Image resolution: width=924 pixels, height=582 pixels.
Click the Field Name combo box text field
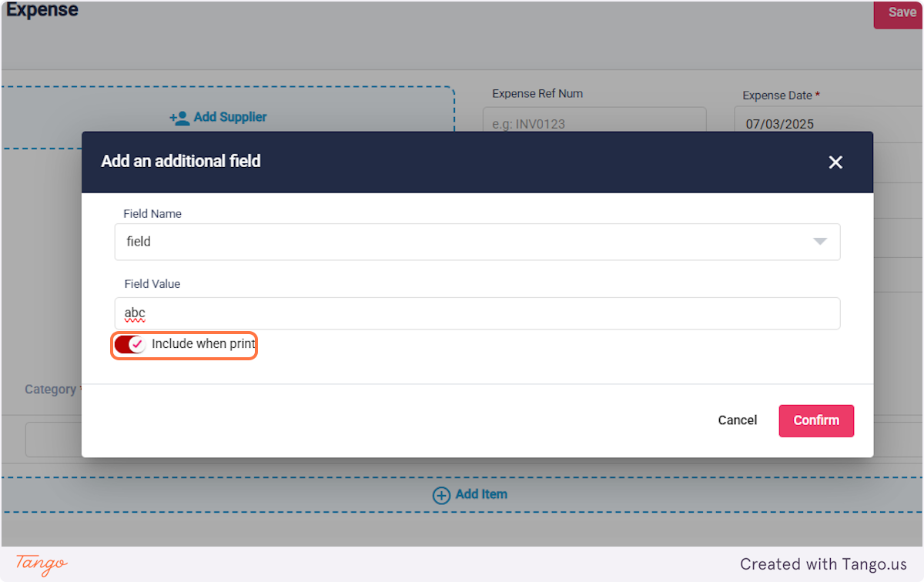coord(477,242)
